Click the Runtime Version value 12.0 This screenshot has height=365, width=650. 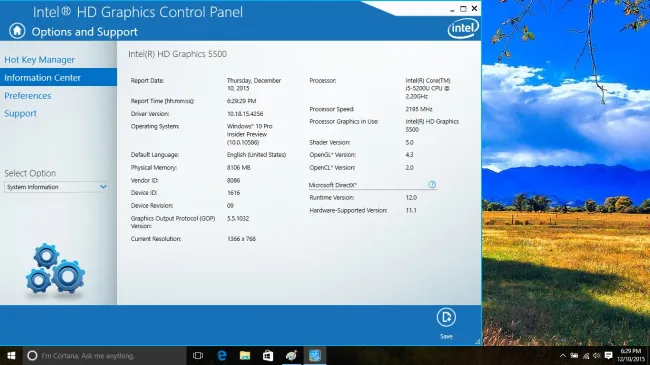pyautogui.click(x=411, y=198)
